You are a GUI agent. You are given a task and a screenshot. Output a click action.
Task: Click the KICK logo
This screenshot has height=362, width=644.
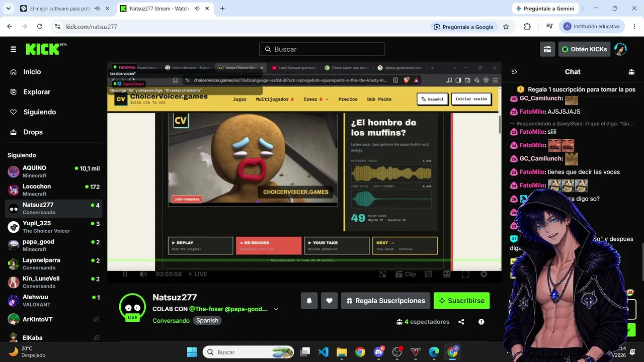[46, 49]
